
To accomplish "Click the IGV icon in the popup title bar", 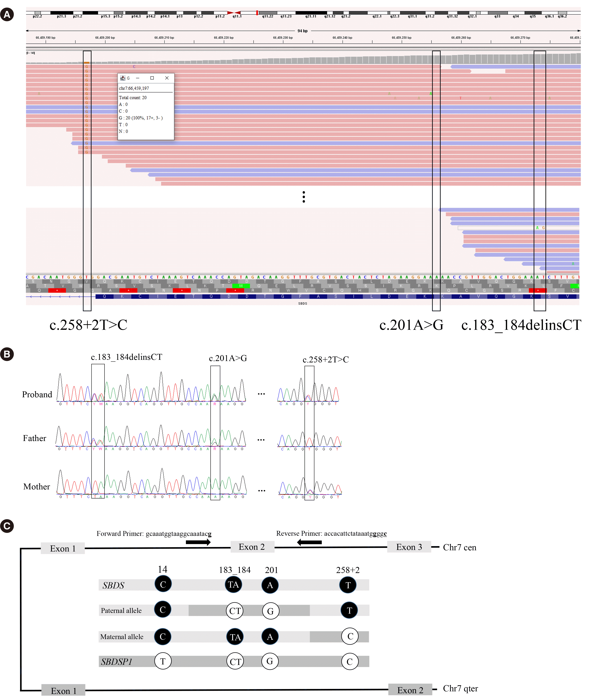I will tap(123, 78).
